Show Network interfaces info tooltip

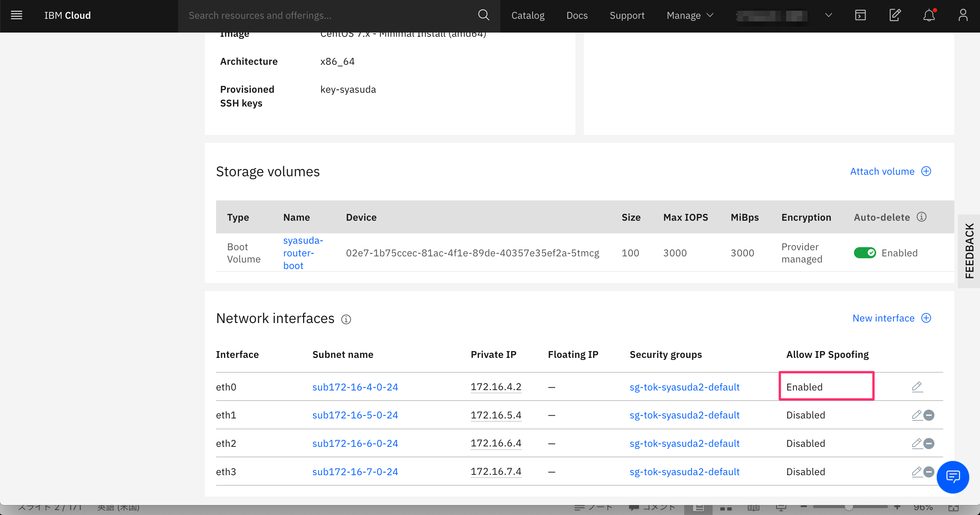(x=346, y=319)
